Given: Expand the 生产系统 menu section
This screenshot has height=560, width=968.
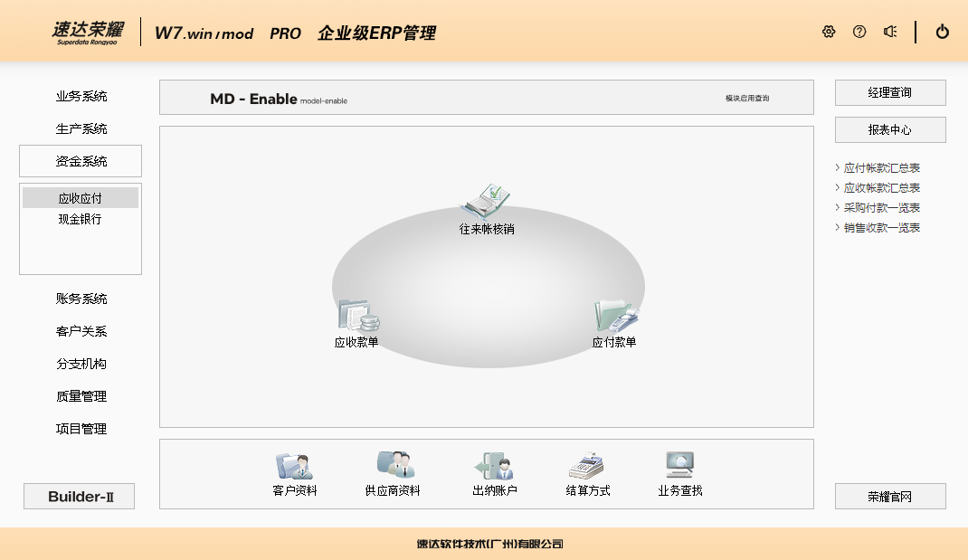Looking at the screenshot, I should (81, 128).
